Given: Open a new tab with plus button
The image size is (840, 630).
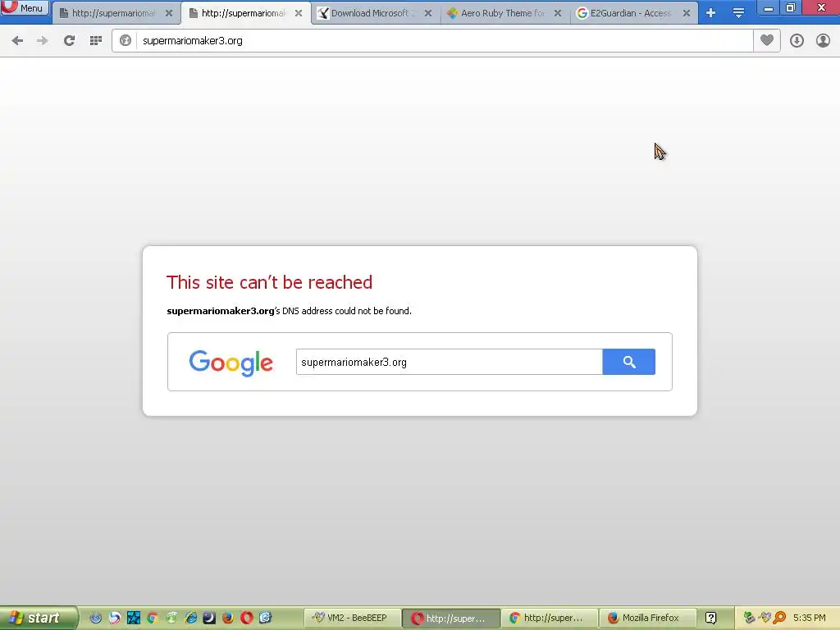Looking at the screenshot, I should [x=711, y=13].
